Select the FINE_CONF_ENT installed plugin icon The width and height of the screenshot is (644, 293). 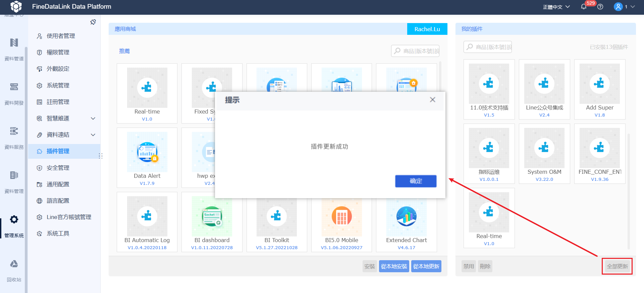[600, 148]
